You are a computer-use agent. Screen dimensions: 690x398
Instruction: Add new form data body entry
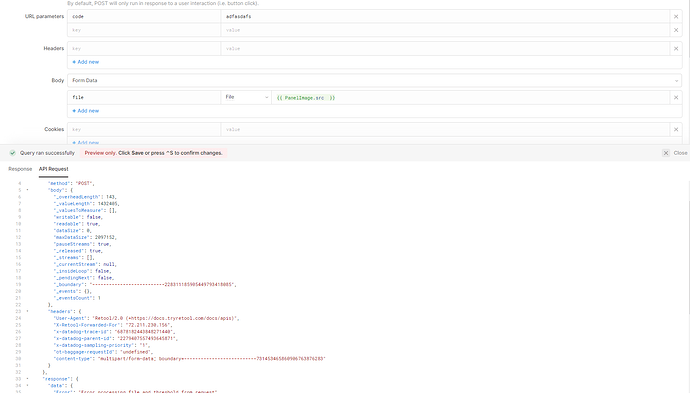coord(86,111)
